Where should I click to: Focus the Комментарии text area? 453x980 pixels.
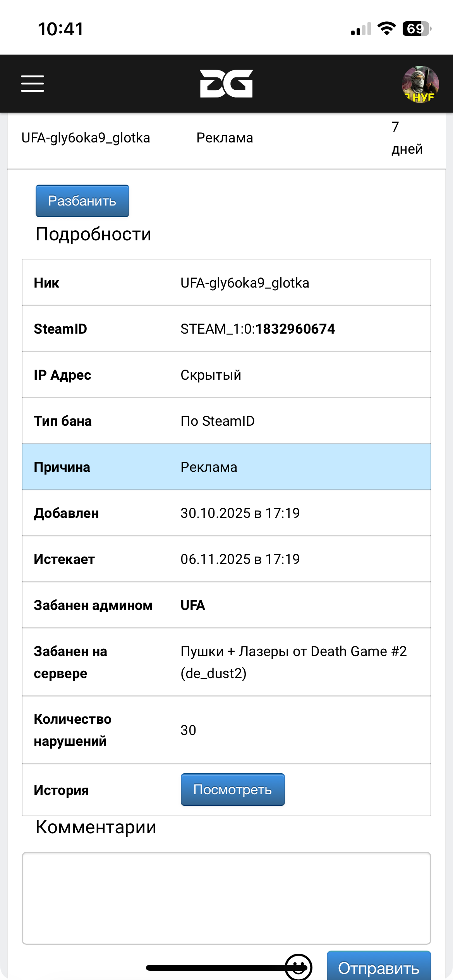[226, 898]
